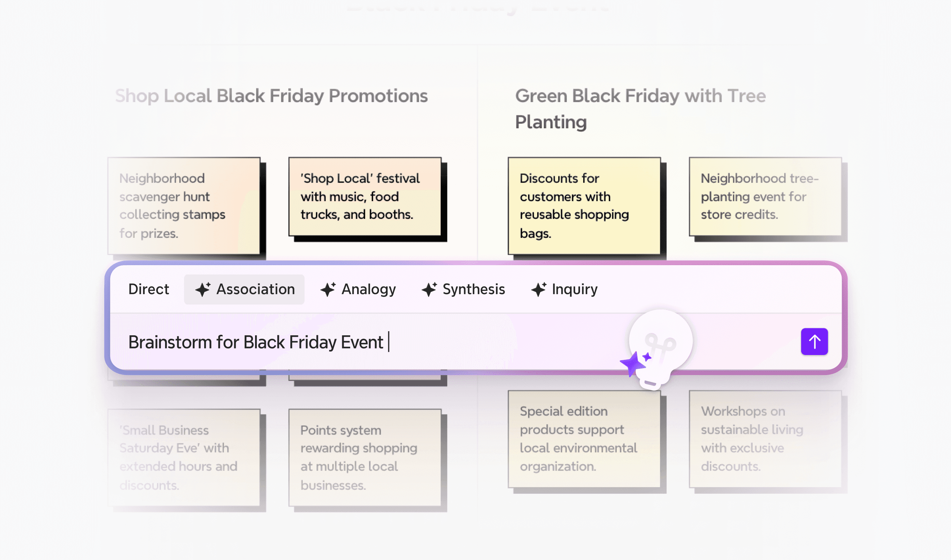Select the Direct brainstorming mode
951x560 pixels.
[148, 289]
